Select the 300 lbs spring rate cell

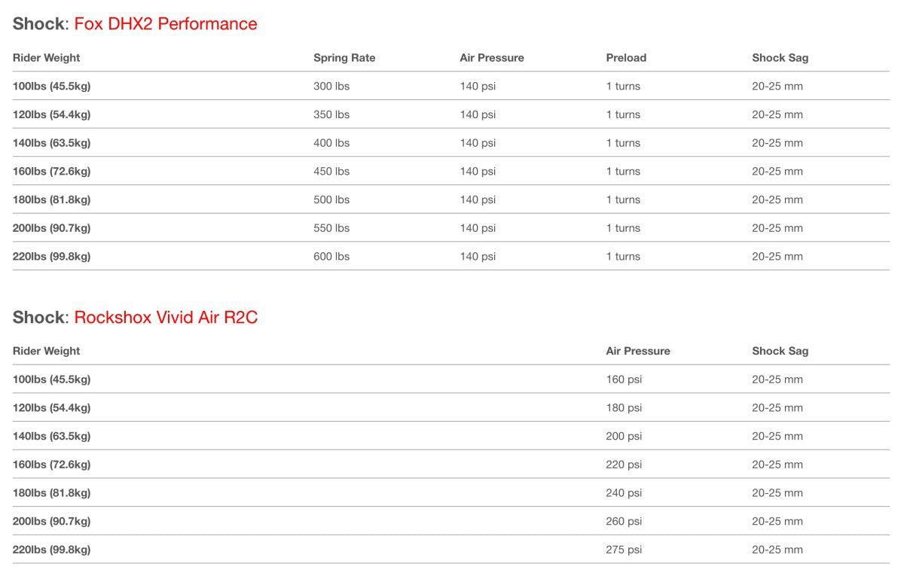pyautogui.click(x=331, y=87)
